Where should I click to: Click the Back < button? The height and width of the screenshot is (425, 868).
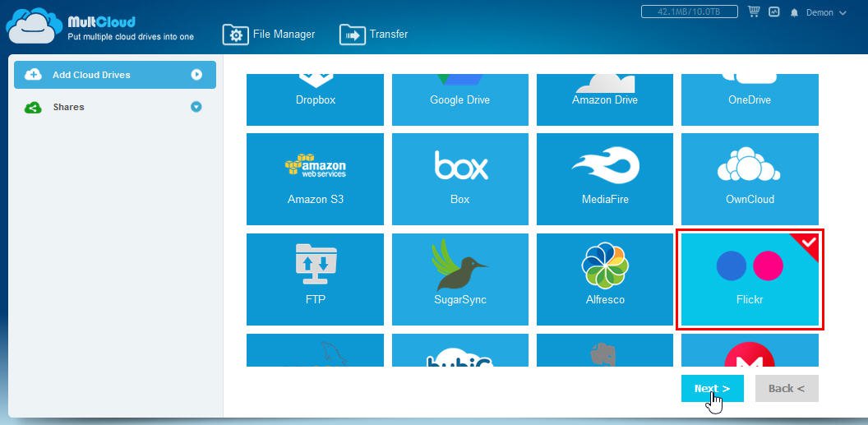click(x=787, y=389)
